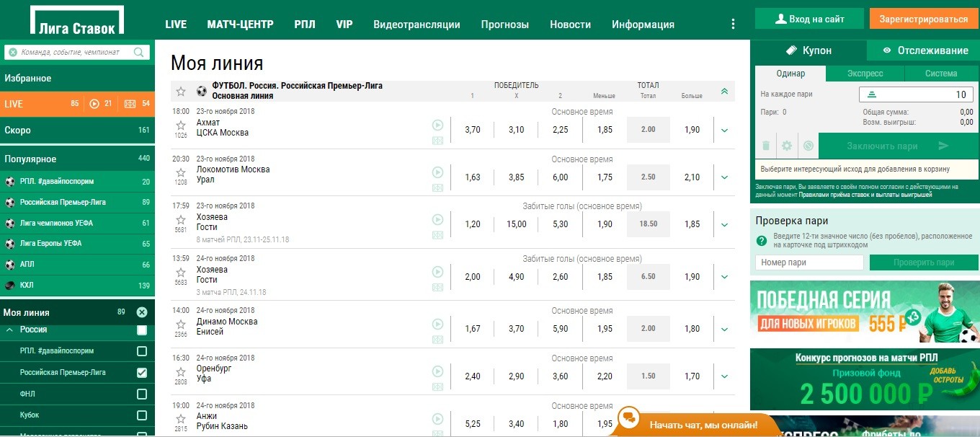Expand markets for Локомотив Москва – Урал
The image size is (980, 437).
click(724, 177)
